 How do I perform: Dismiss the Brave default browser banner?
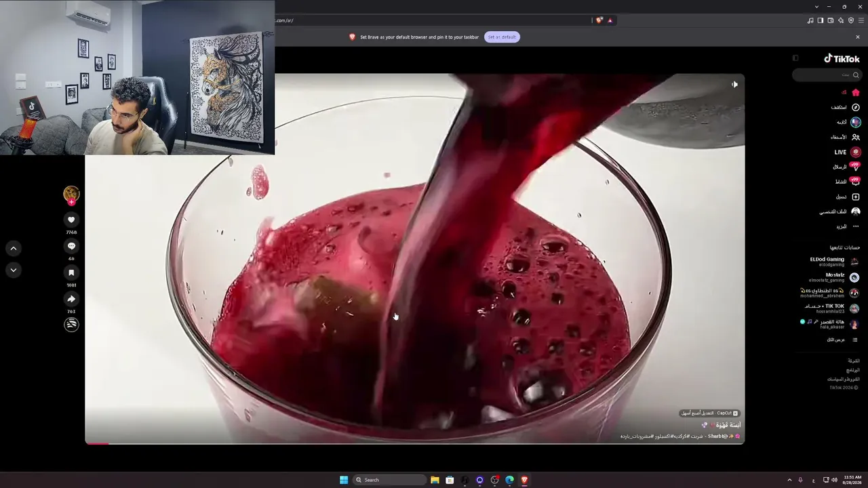click(857, 37)
